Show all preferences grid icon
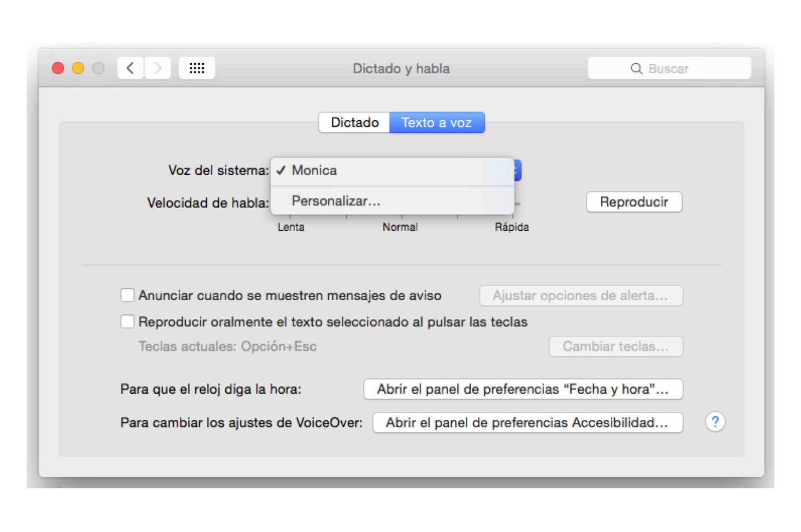 point(197,68)
